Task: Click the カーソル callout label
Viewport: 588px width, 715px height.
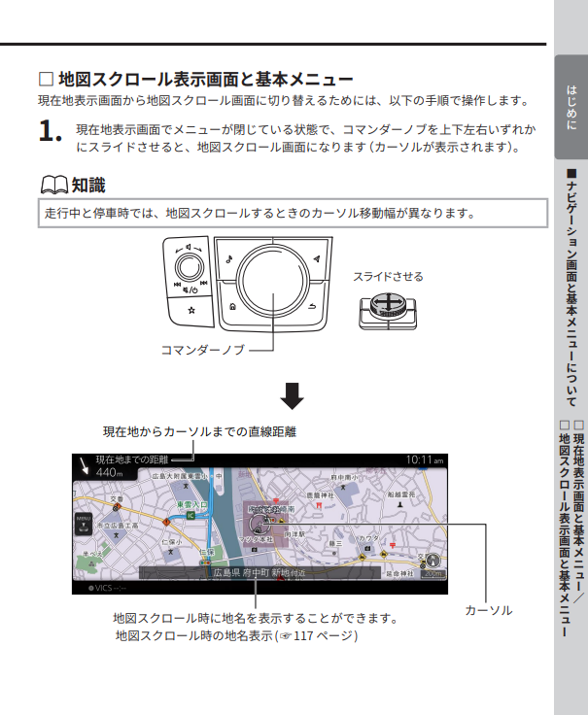Action: point(488,611)
